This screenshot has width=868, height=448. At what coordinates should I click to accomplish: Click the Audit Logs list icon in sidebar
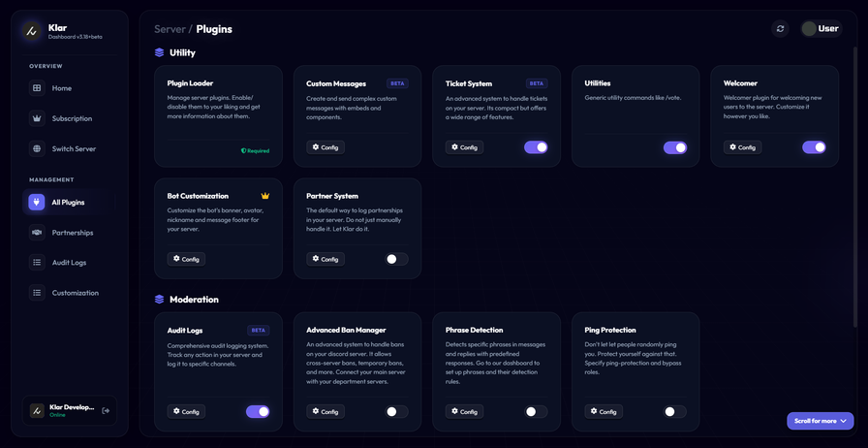click(37, 263)
